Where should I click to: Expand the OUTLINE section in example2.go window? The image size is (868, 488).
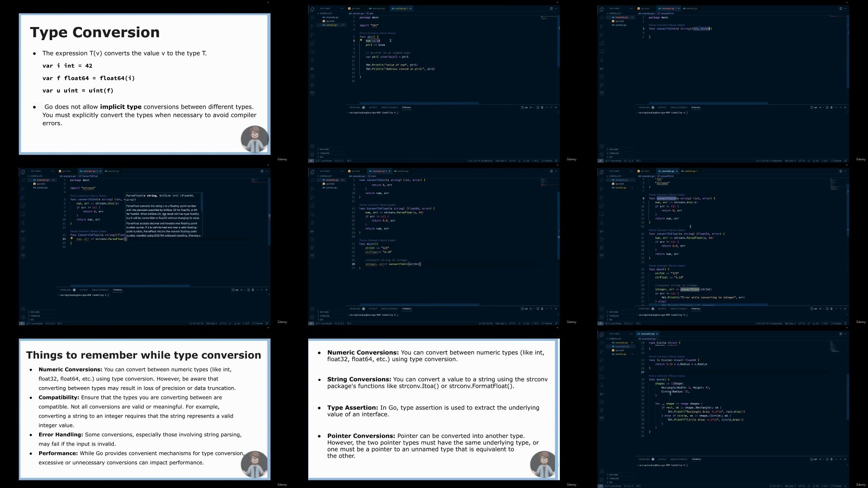pos(613,474)
